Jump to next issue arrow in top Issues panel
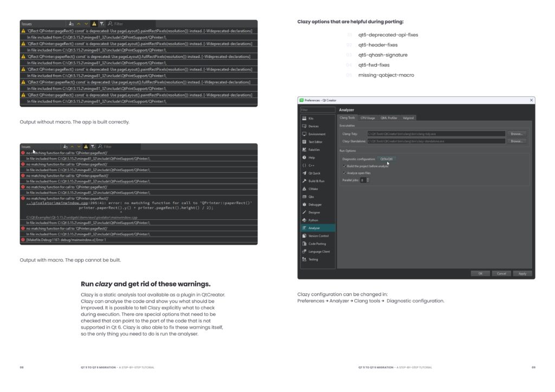This screenshot has width=555, height=392. pos(86,24)
